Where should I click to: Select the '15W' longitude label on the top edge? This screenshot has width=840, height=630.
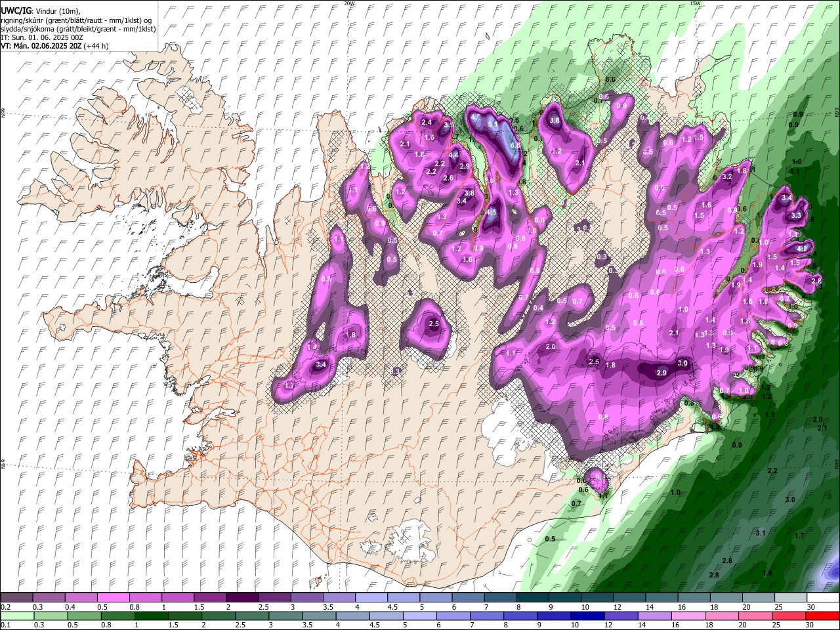(x=695, y=3)
